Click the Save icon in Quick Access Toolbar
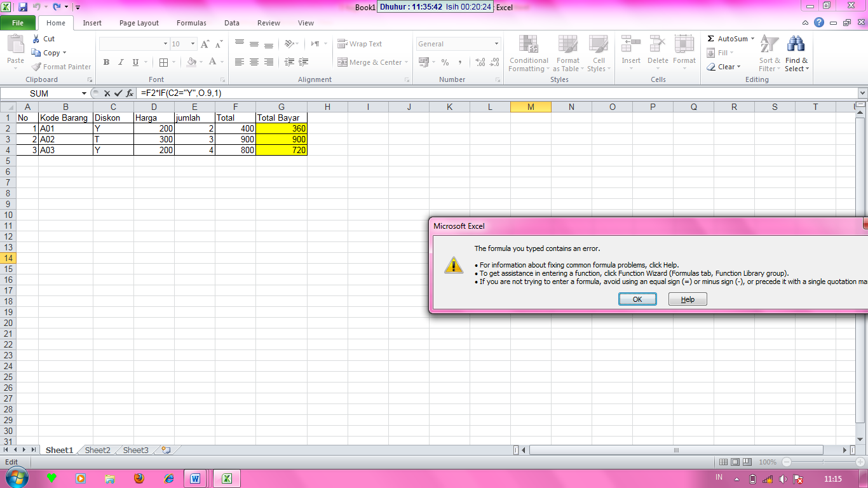This screenshot has height=488, width=868. 23,7
